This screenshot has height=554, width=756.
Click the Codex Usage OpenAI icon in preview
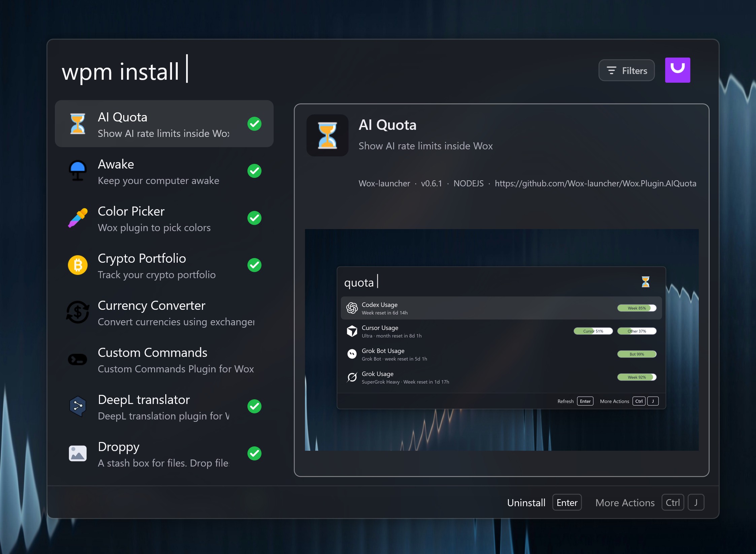point(352,308)
